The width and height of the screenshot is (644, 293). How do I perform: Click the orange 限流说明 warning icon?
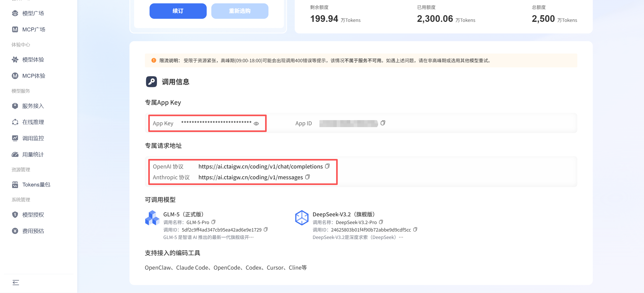[x=154, y=60]
